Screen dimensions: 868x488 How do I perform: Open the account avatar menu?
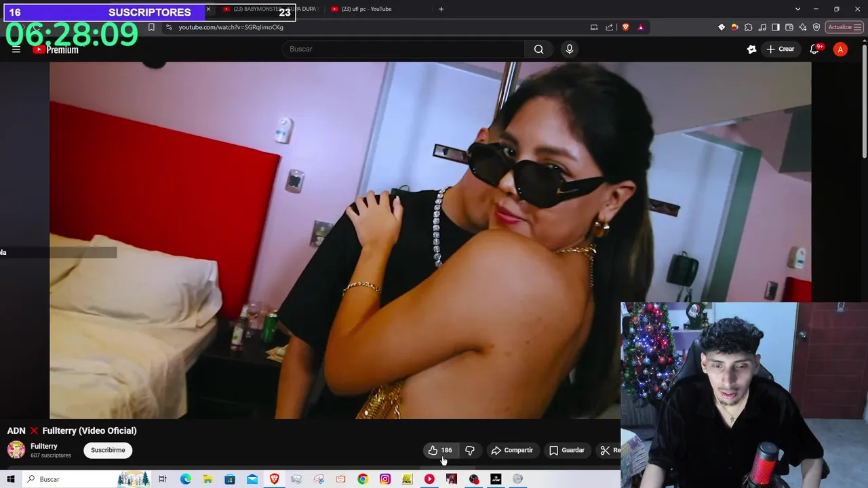click(840, 49)
